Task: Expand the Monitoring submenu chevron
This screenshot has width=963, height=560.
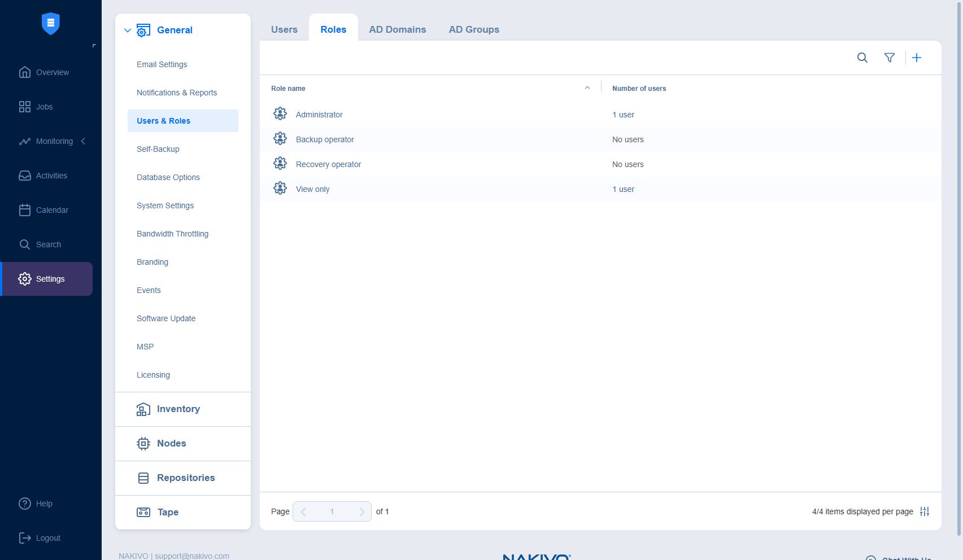Action: coord(84,141)
